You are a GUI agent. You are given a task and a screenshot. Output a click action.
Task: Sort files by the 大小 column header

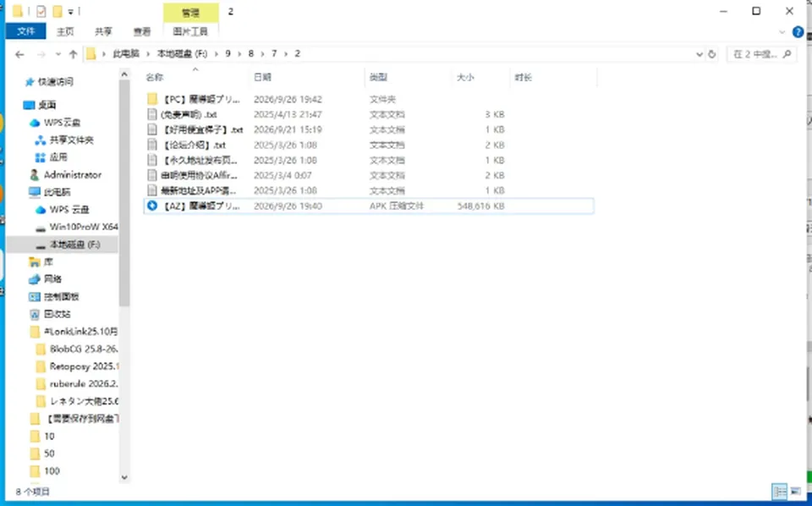465,78
